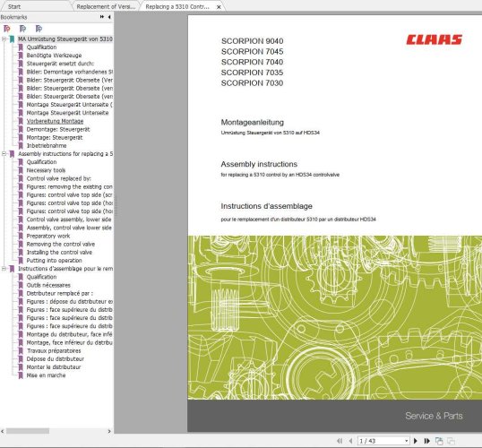The image size is (482, 448).
Task: Go to the next page arrow
Action: 416,441
